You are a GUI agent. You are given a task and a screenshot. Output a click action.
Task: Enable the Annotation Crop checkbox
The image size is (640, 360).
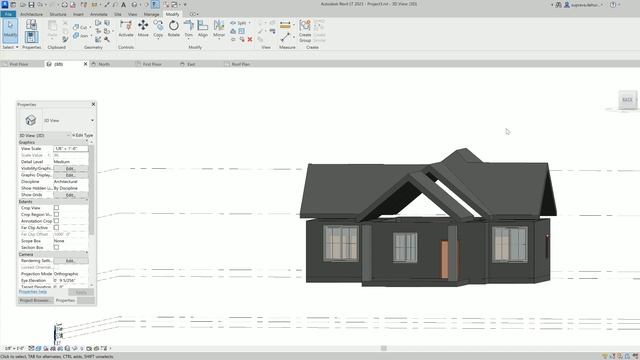pos(56,221)
